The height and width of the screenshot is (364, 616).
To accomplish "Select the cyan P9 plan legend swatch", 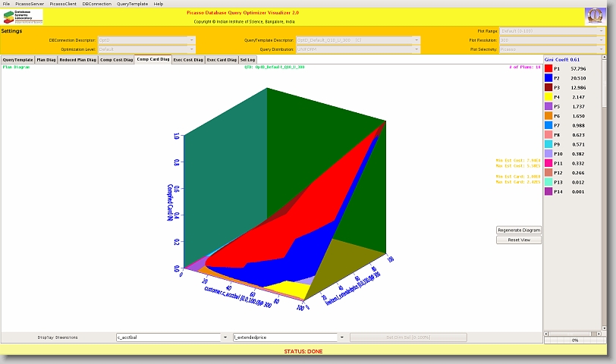I will 548,144.
